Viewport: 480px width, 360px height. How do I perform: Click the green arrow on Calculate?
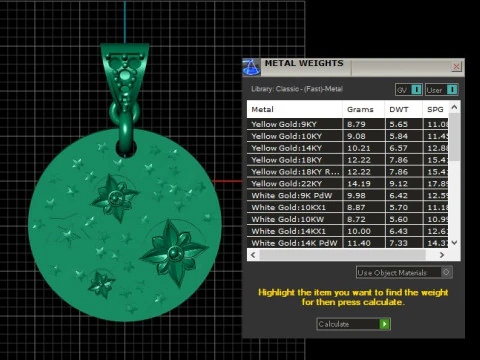(385, 324)
